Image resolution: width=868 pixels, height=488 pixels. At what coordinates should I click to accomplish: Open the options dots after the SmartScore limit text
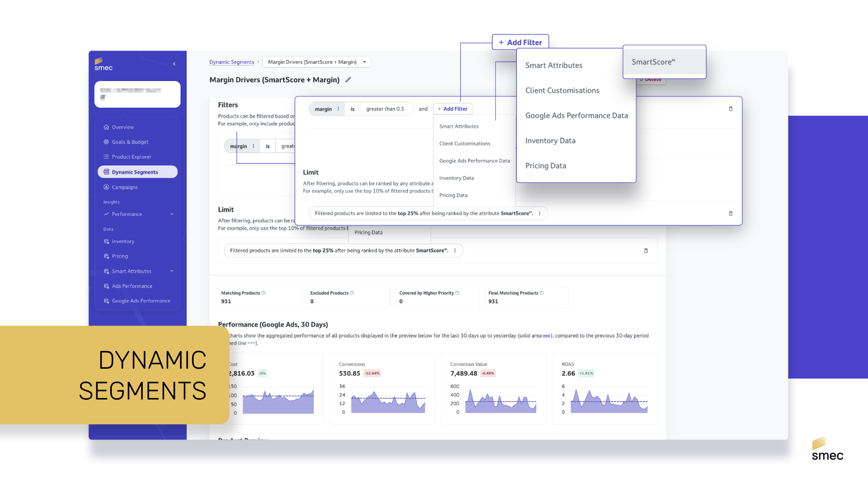click(x=539, y=213)
